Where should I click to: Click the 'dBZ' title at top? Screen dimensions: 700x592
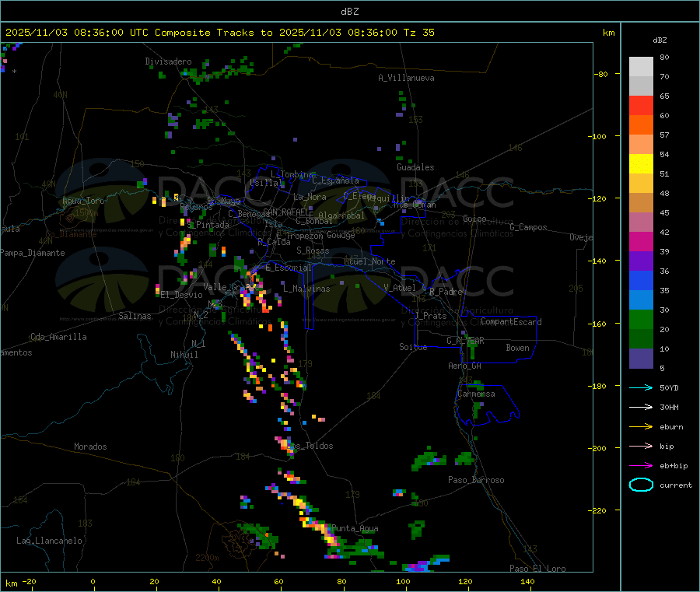pos(349,12)
